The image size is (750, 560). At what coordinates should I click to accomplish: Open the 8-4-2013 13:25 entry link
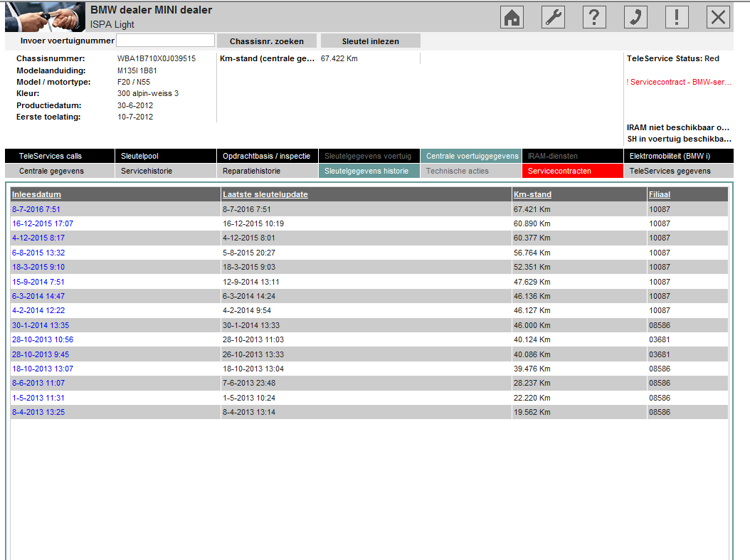tap(38, 412)
